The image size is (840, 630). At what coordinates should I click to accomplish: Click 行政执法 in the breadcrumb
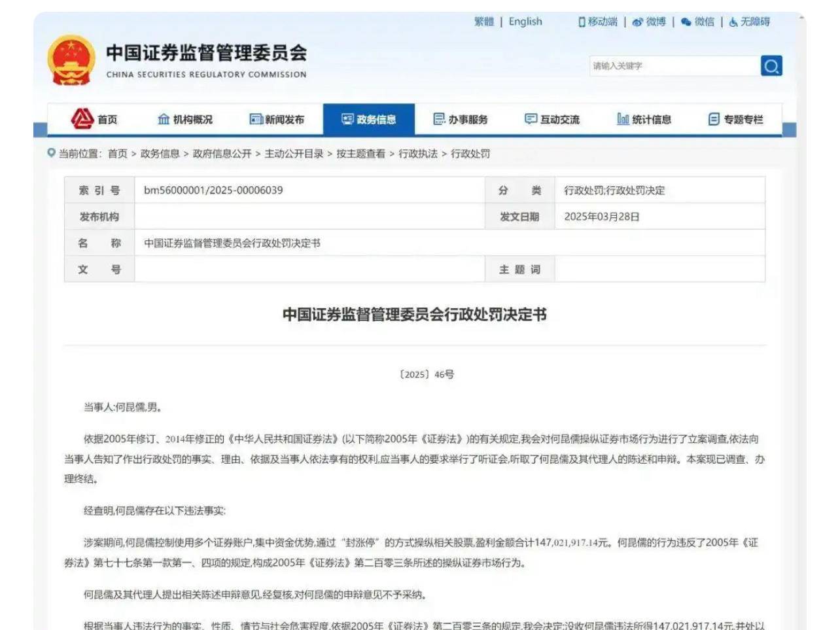tap(419, 153)
